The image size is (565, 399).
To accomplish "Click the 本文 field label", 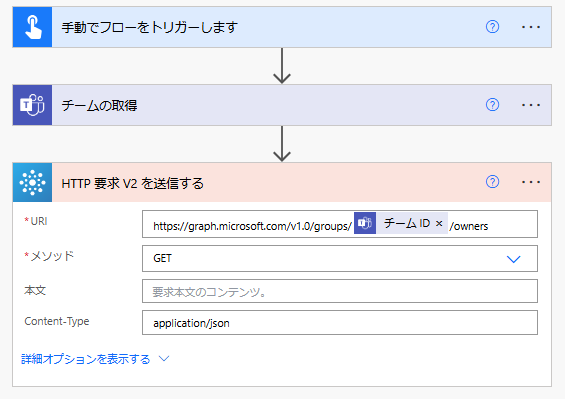I will click(x=35, y=290).
